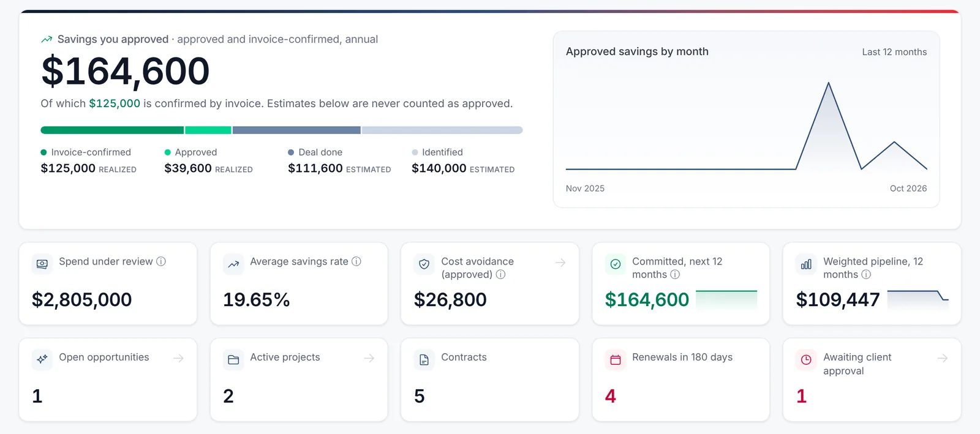Click the Nov 2025 axis label
The height and width of the screenshot is (434, 980).
(585, 189)
